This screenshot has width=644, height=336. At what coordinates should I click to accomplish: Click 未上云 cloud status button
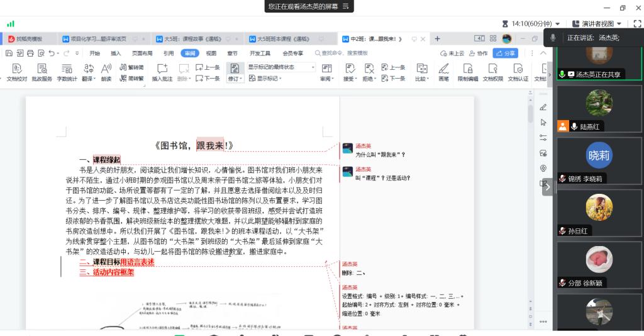[x=452, y=53]
